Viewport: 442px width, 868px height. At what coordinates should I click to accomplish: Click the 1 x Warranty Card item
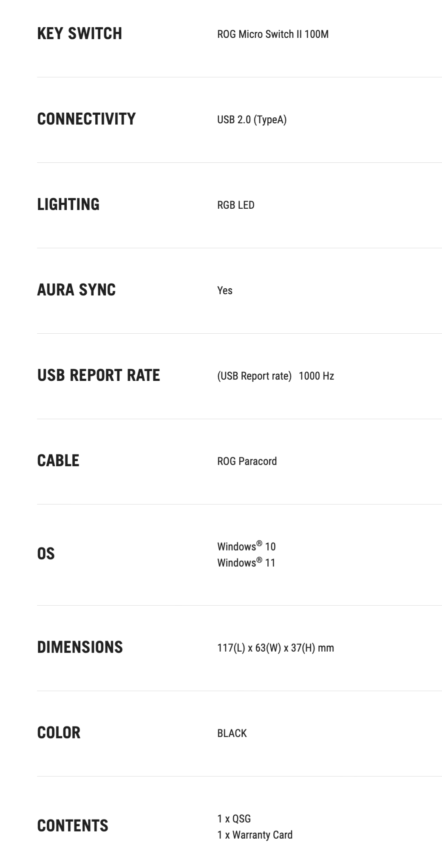(x=255, y=835)
